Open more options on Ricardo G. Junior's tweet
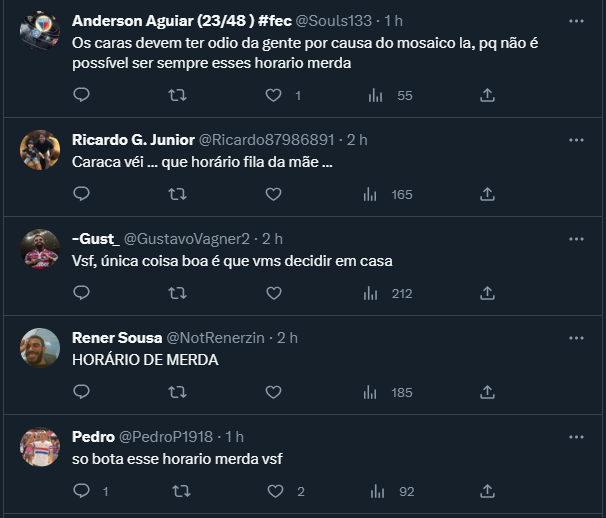The width and height of the screenshot is (606, 518). tap(576, 139)
